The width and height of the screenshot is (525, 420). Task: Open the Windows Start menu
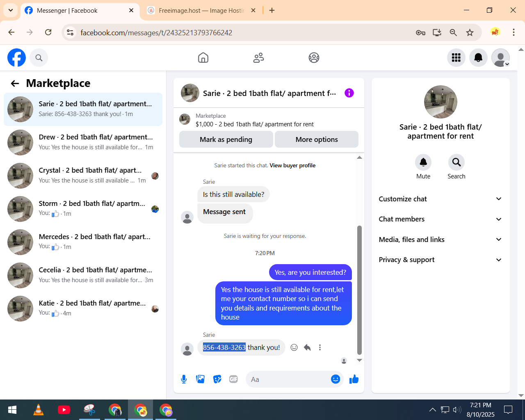point(12,410)
